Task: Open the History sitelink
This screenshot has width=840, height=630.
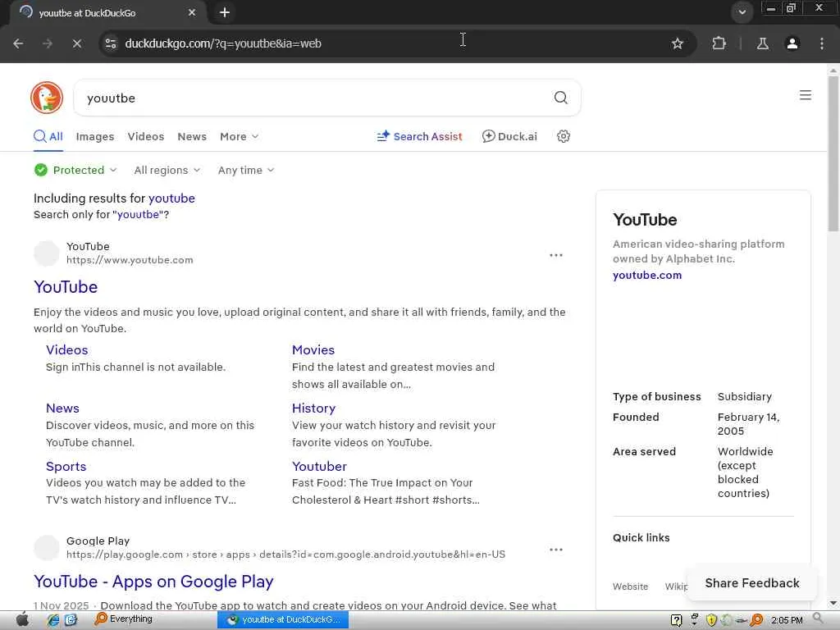Action: tap(314, 409)
